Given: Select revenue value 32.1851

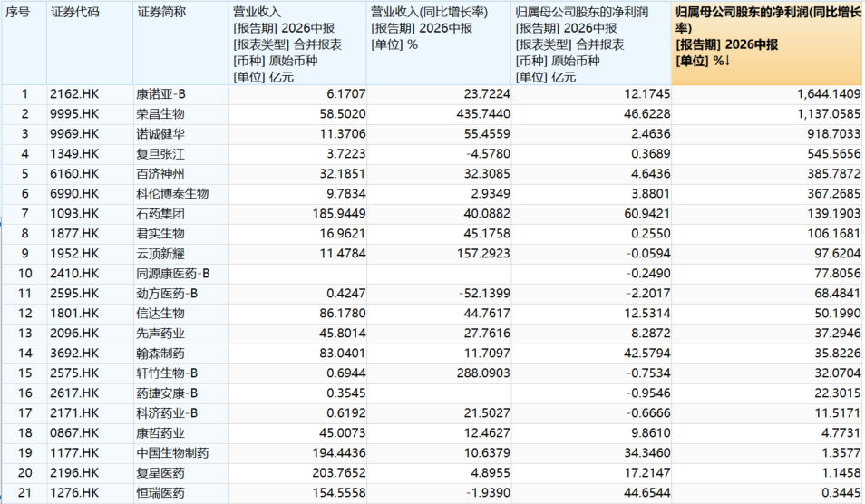Looking at the screenshot, I should (342, 174).
